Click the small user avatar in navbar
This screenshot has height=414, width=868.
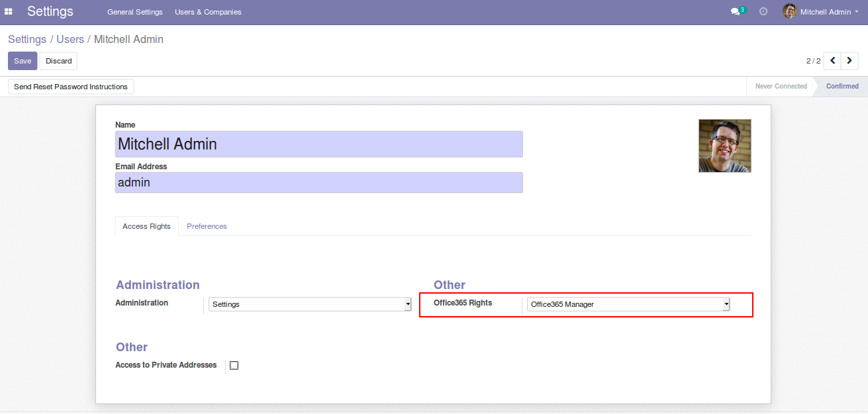pyautogui.click(x=789, y=11)
